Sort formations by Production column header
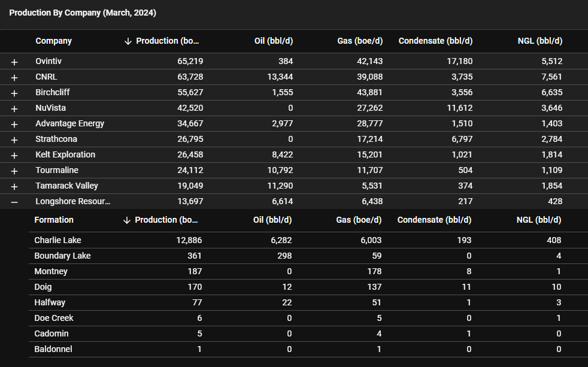The width and height of the screenshot is (588, 367). tap(166, 220)
